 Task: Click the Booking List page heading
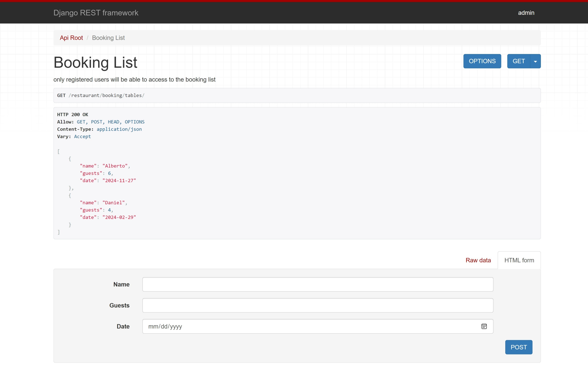point(95,62)
